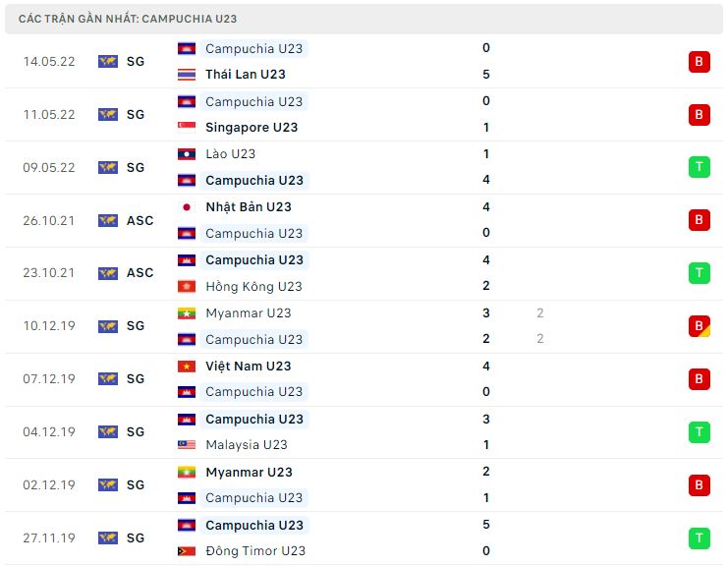This screenshot has width=728, height=566.
Task: Click the Thailand flag next to Thái Lan U23
Action: tap(187, 75)
